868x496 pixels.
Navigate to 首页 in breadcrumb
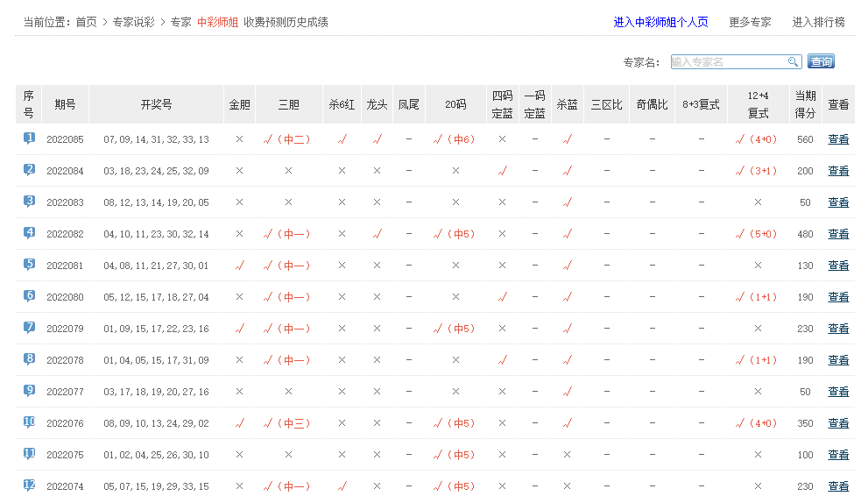[86, 23]
